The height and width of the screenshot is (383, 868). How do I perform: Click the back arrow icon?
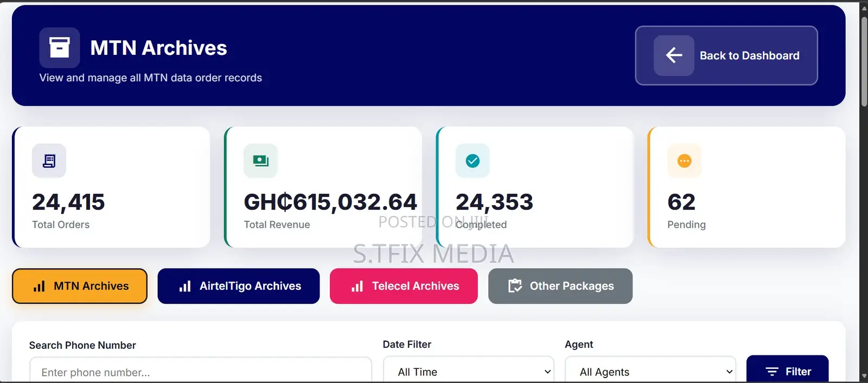(674, 55)
